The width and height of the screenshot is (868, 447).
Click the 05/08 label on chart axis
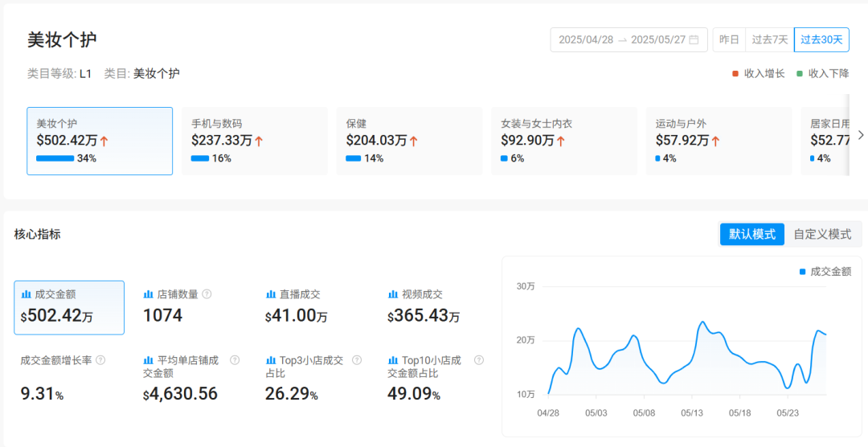(644, 412)
